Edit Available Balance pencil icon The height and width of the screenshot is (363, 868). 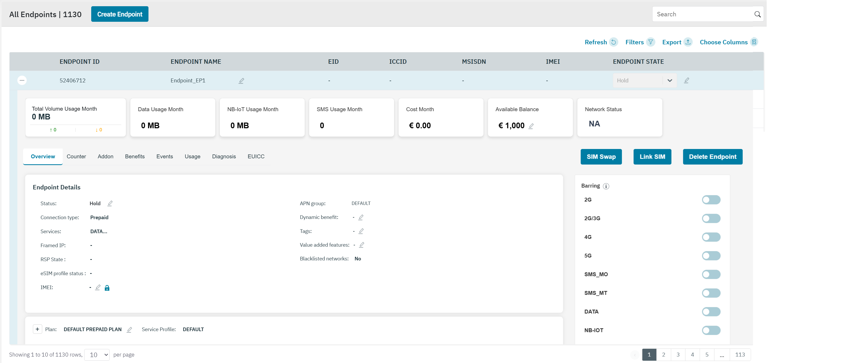(531, 126)
